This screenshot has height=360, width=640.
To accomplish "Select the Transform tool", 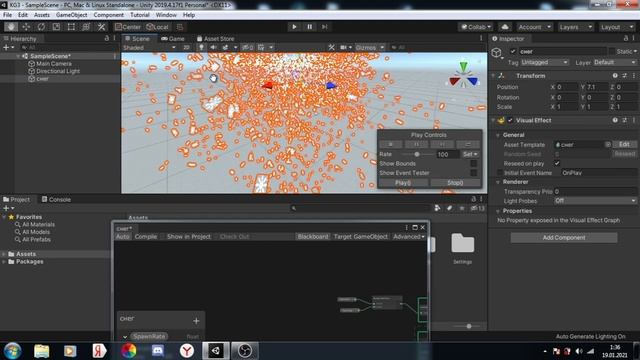I will 86,27.
